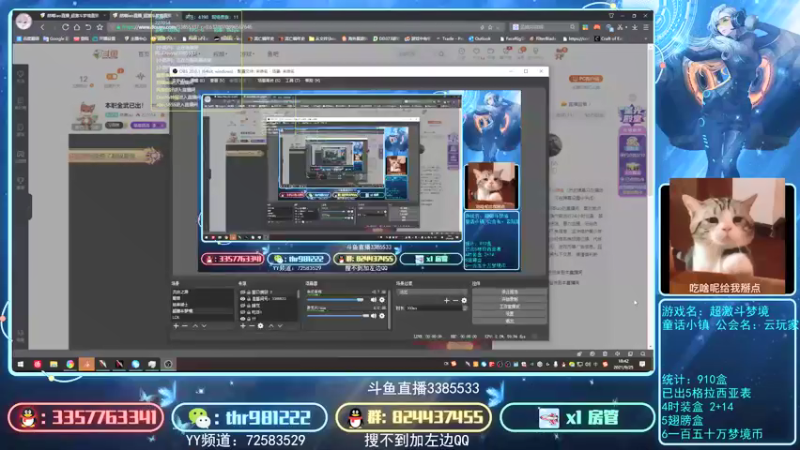Click the Start Recording button in OBS Controls
This screenshot has width=800, height=450.
510,299
